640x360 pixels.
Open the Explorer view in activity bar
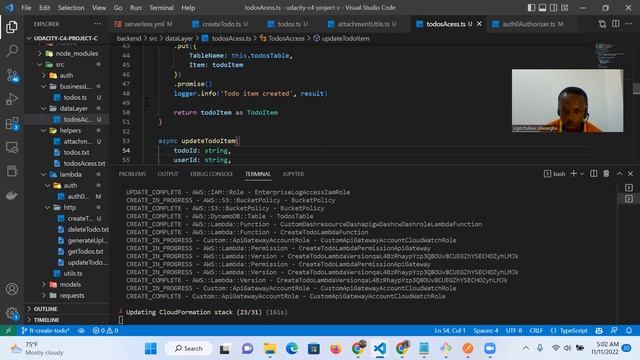pos(12,27)
